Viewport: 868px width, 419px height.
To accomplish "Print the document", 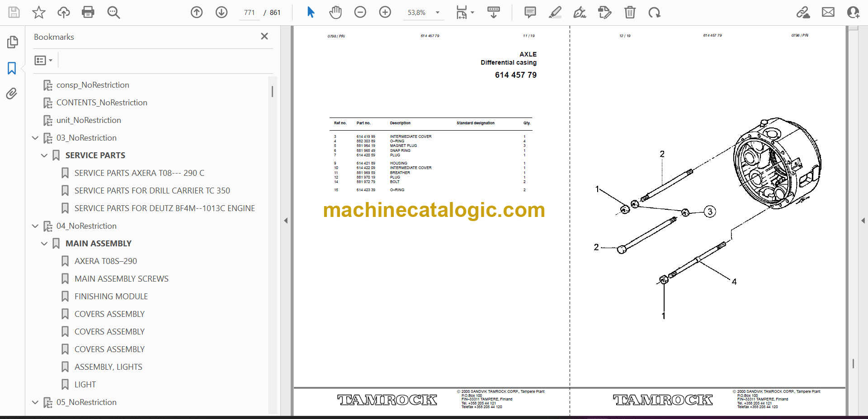I will click(88, 12).
